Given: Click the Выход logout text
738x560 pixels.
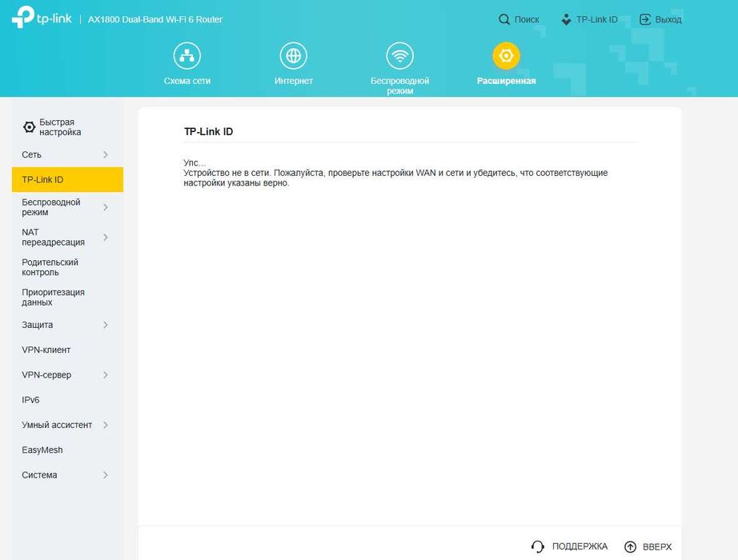Looking at the screenshot, I should (x=668, y=19).
